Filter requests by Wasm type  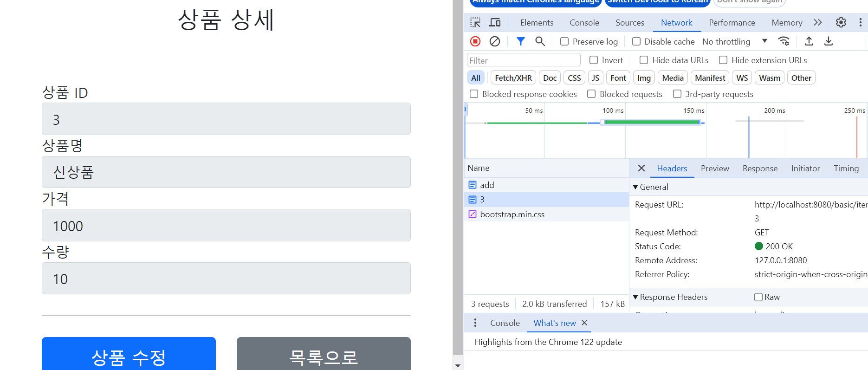coord(770,78)
